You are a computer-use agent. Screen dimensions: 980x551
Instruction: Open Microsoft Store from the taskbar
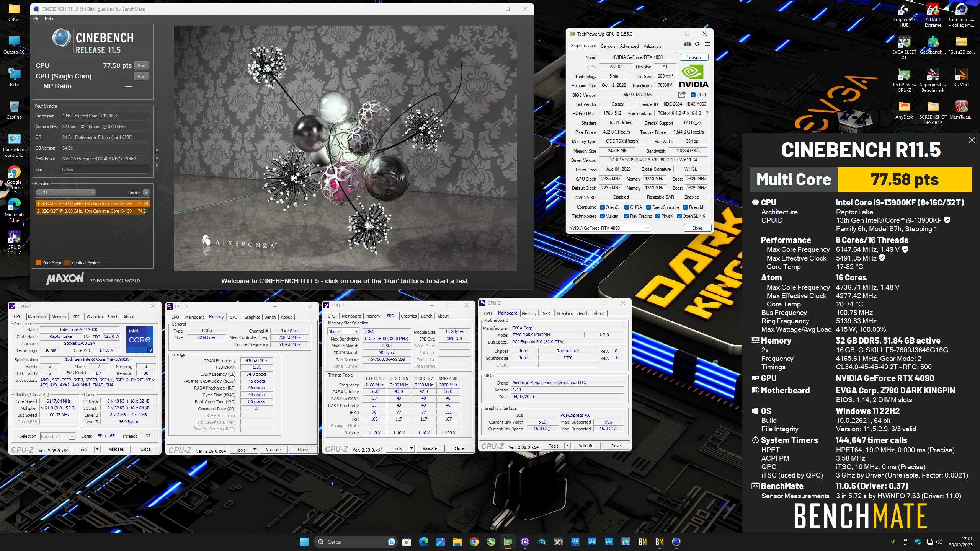(x=407, y=542)
